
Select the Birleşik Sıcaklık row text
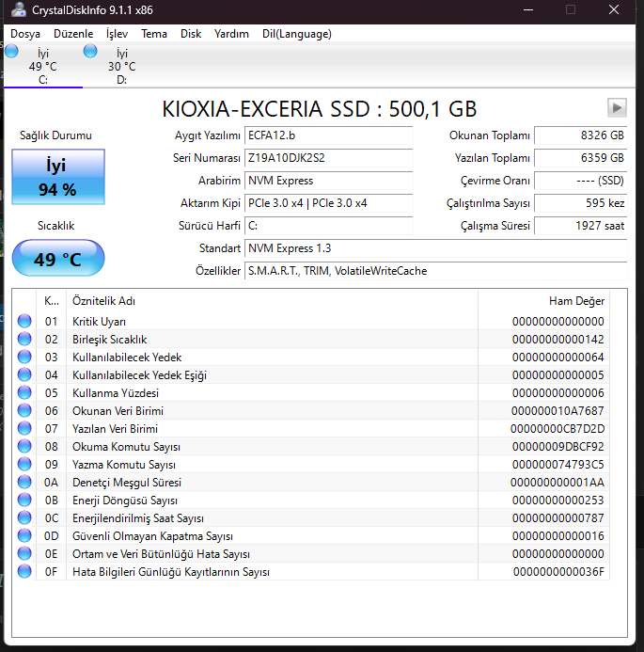coord(109,340)
